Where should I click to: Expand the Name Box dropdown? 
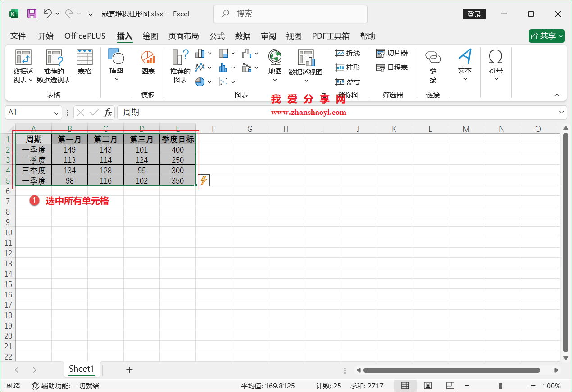tap(57, 113)
